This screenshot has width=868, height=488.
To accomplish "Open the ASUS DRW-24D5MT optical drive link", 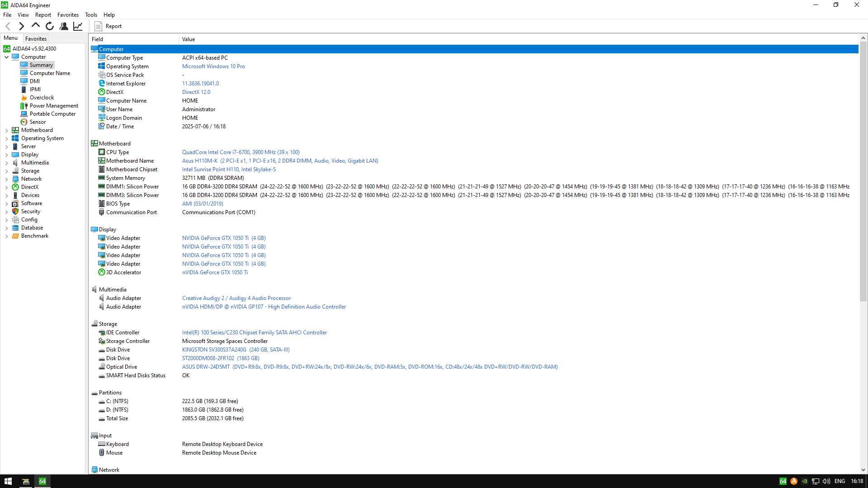I will [x=370, y=367].
